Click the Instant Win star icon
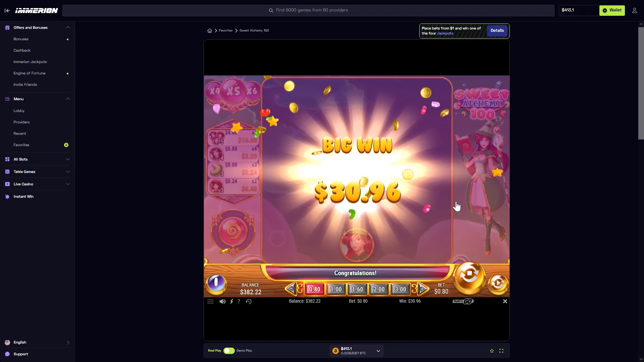Image resolution: width=644 pixels, height=362 pixels. 7,196
